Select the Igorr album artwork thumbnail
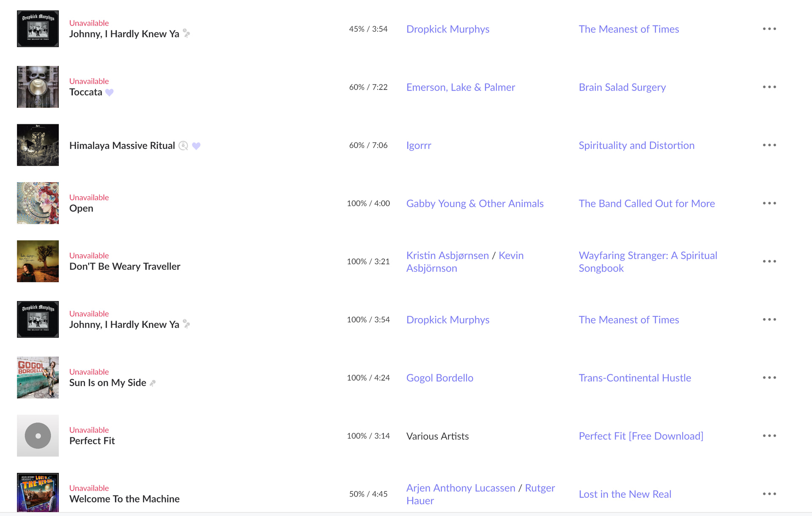Screen dimensions: 812x516 [38, 145]
